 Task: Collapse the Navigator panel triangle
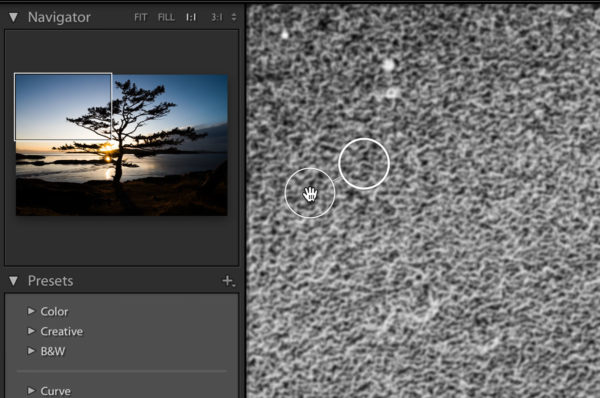point(13,17)
